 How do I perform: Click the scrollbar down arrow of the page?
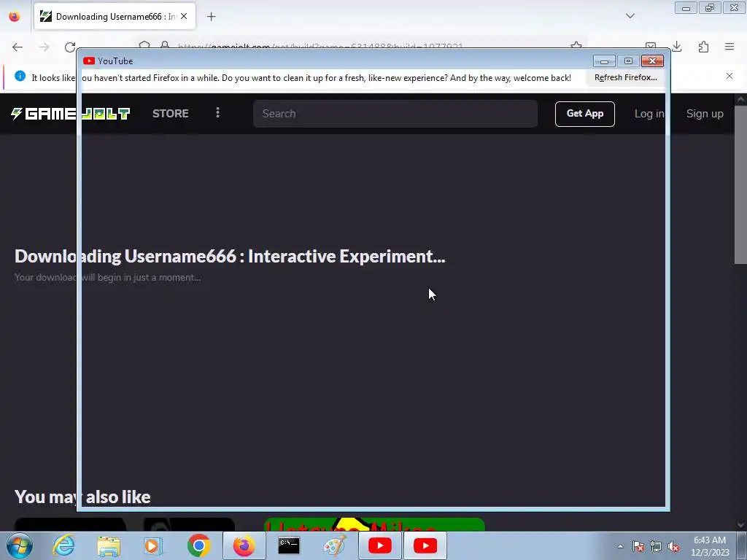click(740, 525)
